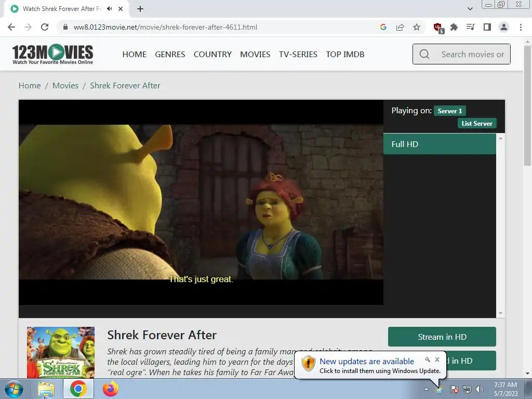The width and height of the screenshot is (532, 399).
Task: Click the browser back arrow
Action: point(11,27)
